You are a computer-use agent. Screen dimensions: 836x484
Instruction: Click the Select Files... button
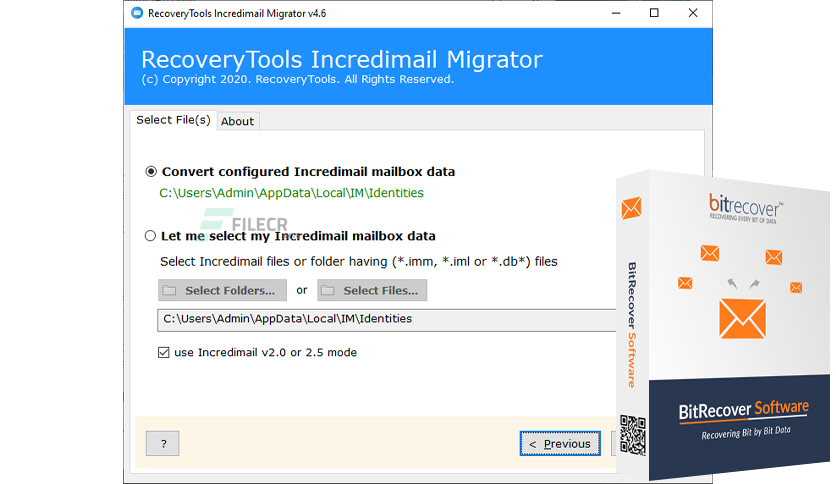[x=372, y=291]
